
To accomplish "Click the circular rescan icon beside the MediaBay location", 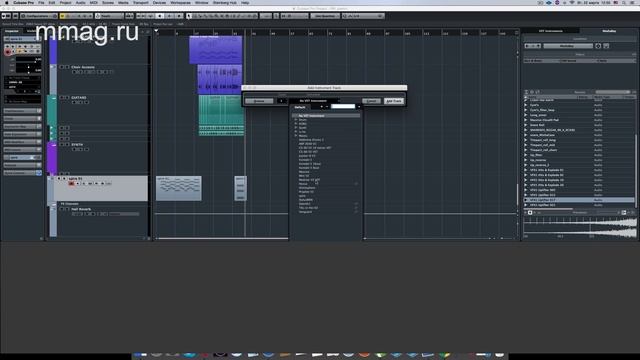I will (x=598, y=46).
